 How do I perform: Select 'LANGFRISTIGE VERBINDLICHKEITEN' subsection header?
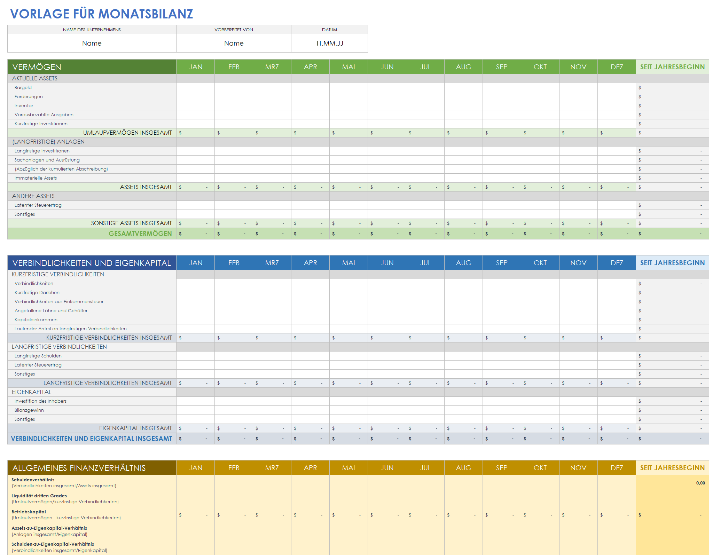(x=59, y=347)
